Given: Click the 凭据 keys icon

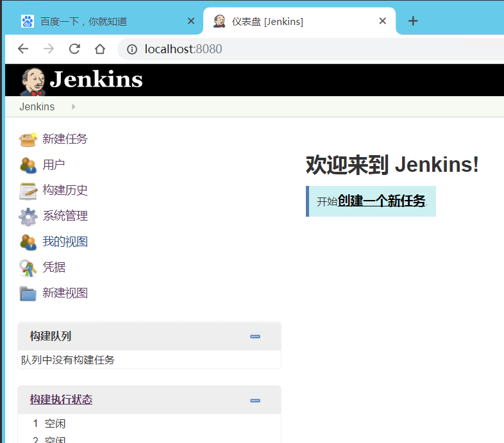Looking at the screenshot, I should tap(28, 268).
